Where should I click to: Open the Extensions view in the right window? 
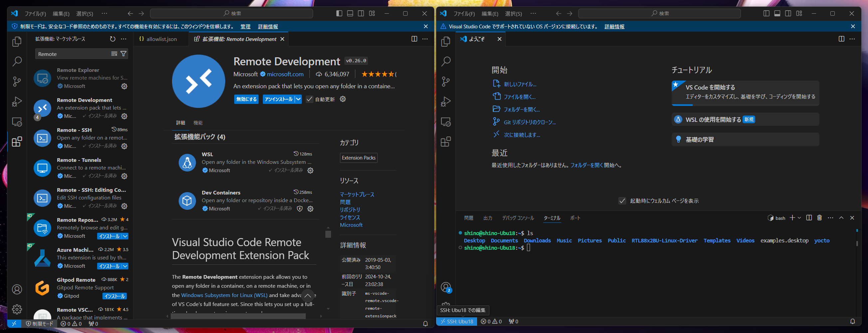[x=446, y=142]
